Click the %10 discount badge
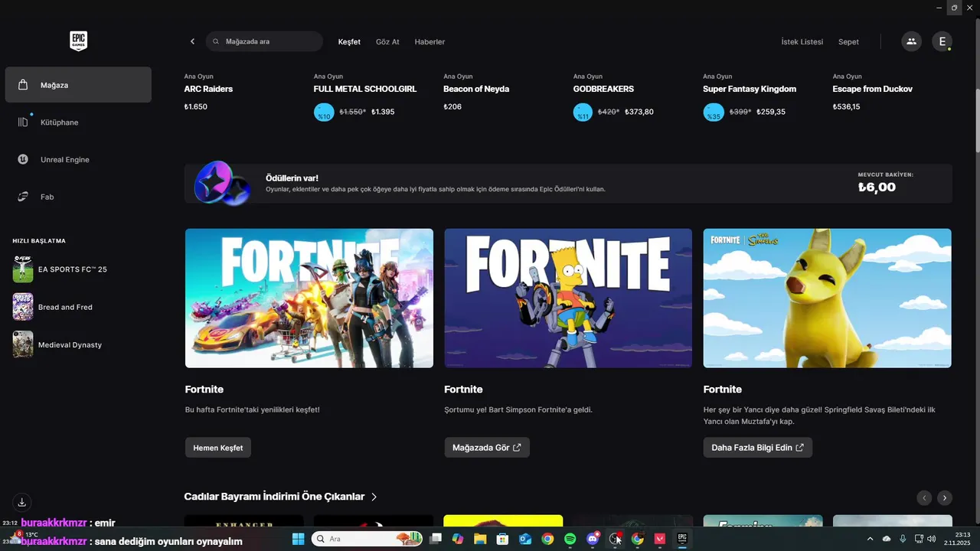This screenshot has height=551, width=980. coord(324,112)
